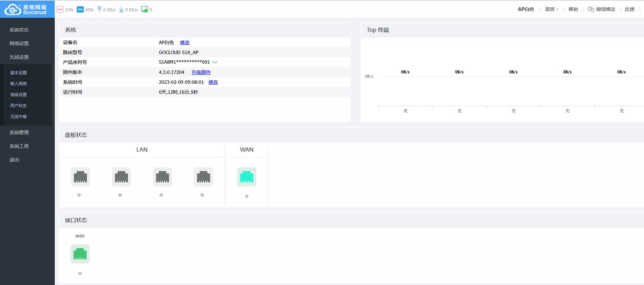Select 无线中继 from the sidebar
This screenshot has height=285, width=644.
click(18, 116)
